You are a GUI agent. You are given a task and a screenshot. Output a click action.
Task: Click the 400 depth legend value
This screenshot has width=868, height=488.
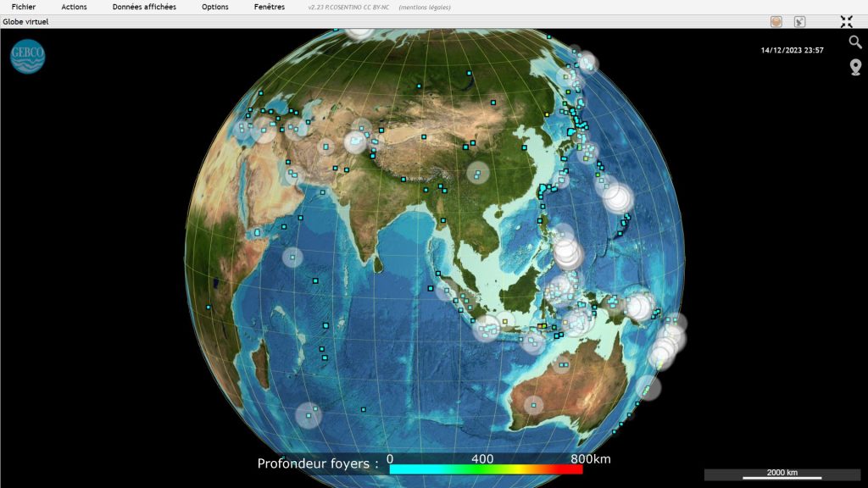(x=482, y=458)
